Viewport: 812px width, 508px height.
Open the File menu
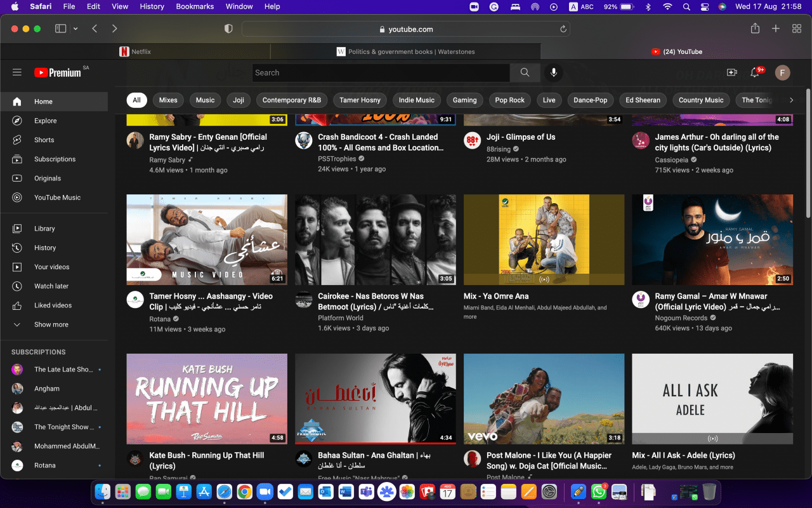point(69,6)
